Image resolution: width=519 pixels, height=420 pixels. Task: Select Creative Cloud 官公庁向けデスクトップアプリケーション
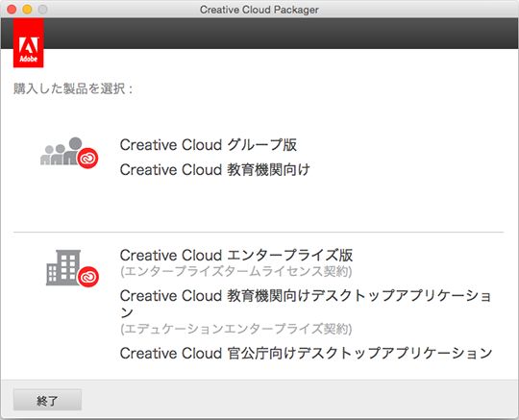point(307,353)
